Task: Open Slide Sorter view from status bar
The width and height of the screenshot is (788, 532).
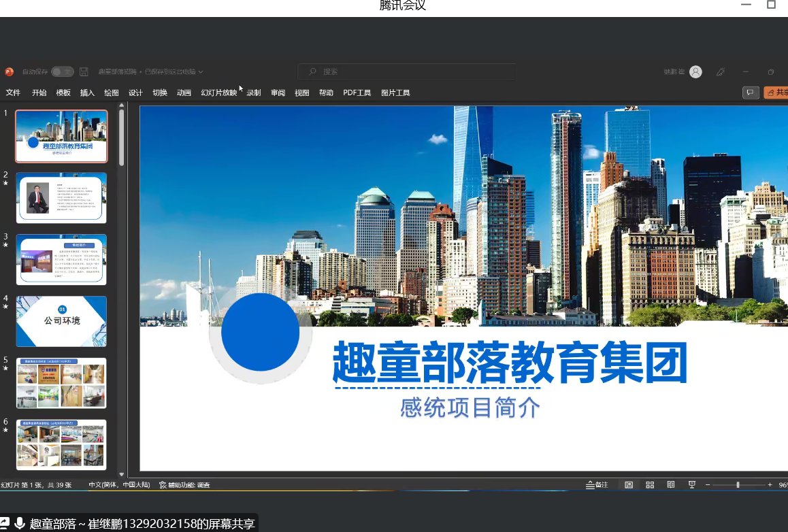Action: [650, 484]
